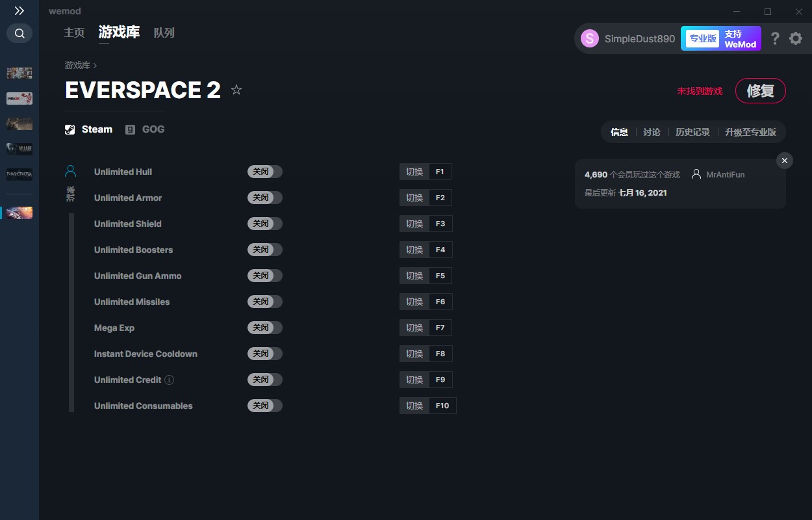Screen dimensions: 812x520
Task: Toggle Unlimited Consumables cheat
Action: 265,406
